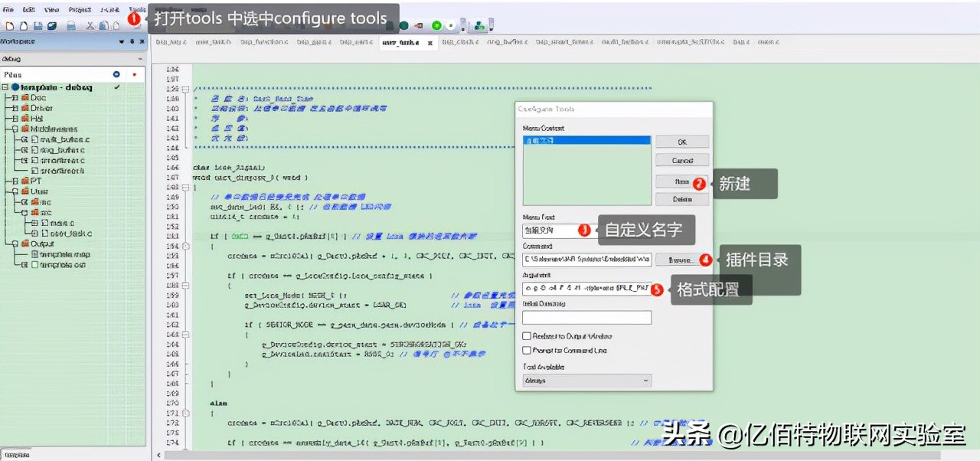
Task: Open the Project menu
Action: (x=80, y=9)
